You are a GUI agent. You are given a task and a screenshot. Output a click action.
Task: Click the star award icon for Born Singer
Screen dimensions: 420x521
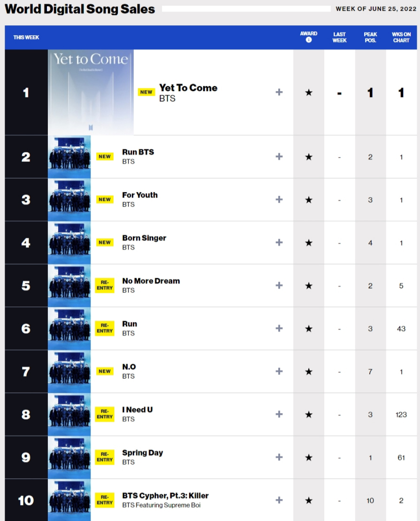(308, 243)
